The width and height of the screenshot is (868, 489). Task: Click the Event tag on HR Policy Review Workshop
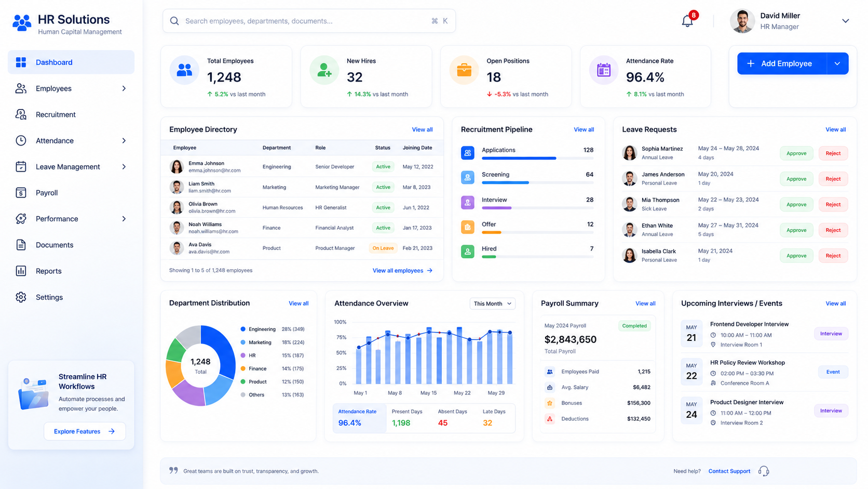[x=833, y=372]
